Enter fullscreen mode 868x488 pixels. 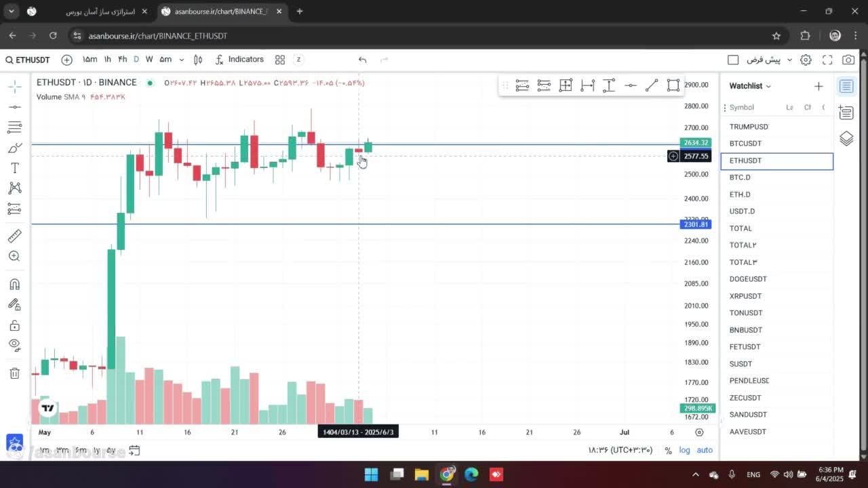[827, 60]
